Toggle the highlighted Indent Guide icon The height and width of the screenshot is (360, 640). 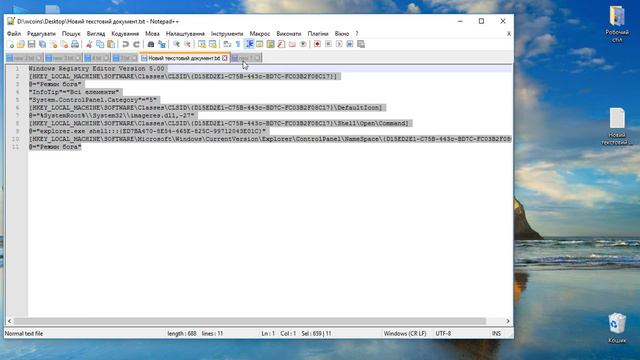pos(249,44)
